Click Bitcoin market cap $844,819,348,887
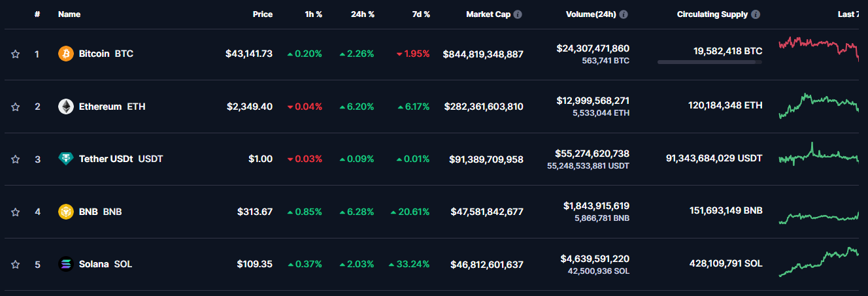 click(483, 54)
